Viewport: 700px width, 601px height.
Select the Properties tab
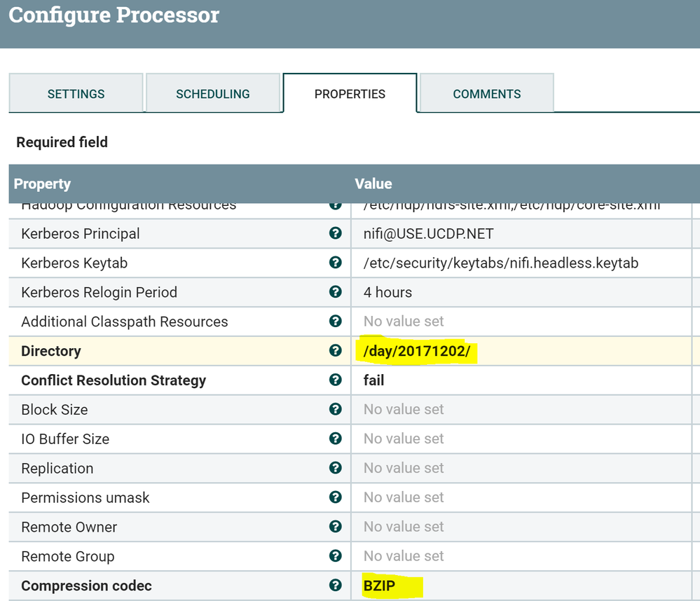pyautogui.click(x=350, y=94)
